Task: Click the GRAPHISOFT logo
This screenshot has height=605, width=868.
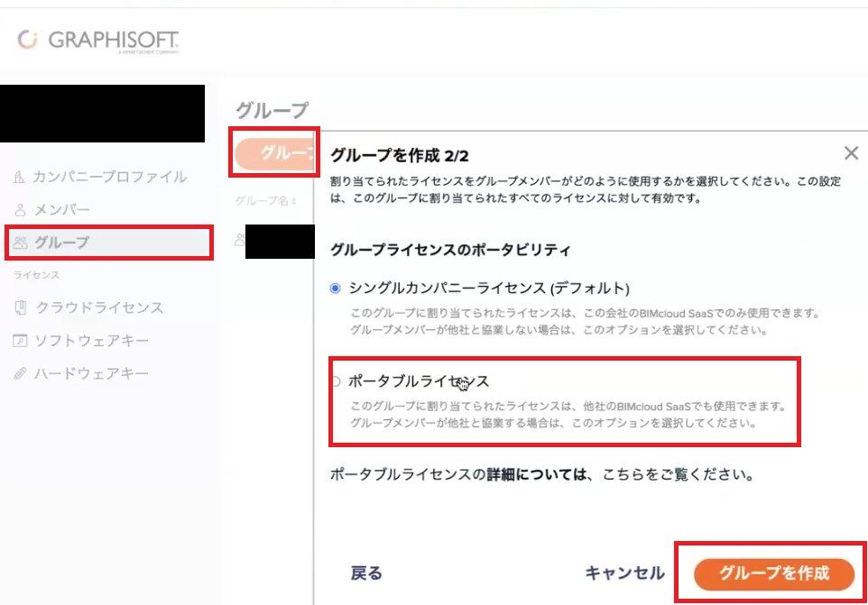Action: (98, 41)
